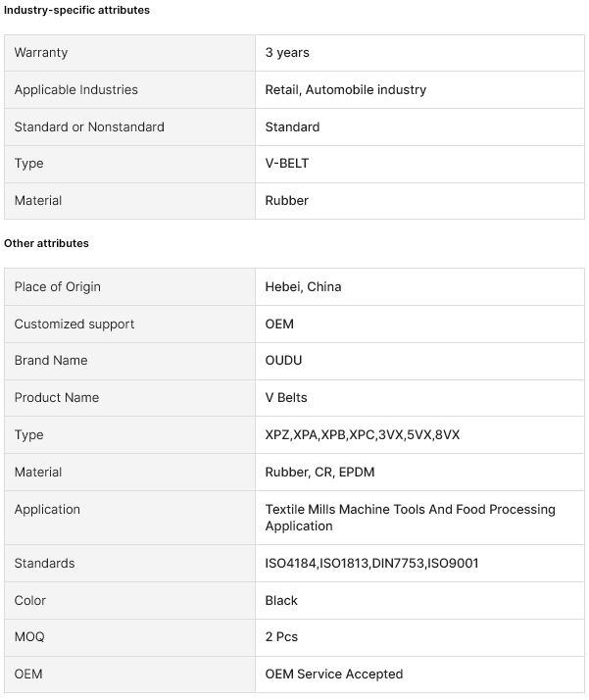Click the Textile Mills application description
589x700 pixels.
click(x=410, y=518)
